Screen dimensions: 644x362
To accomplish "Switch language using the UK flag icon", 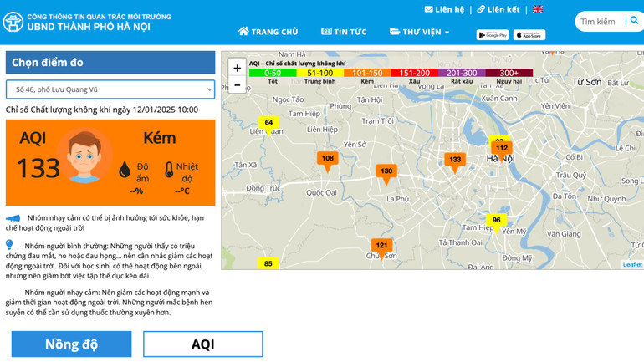I will click(538, 10).
